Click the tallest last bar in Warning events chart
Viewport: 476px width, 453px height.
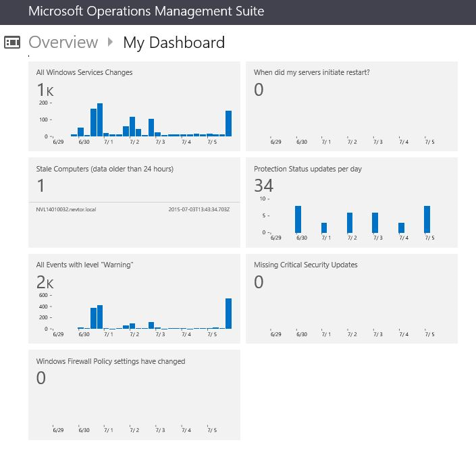point(229,313)
